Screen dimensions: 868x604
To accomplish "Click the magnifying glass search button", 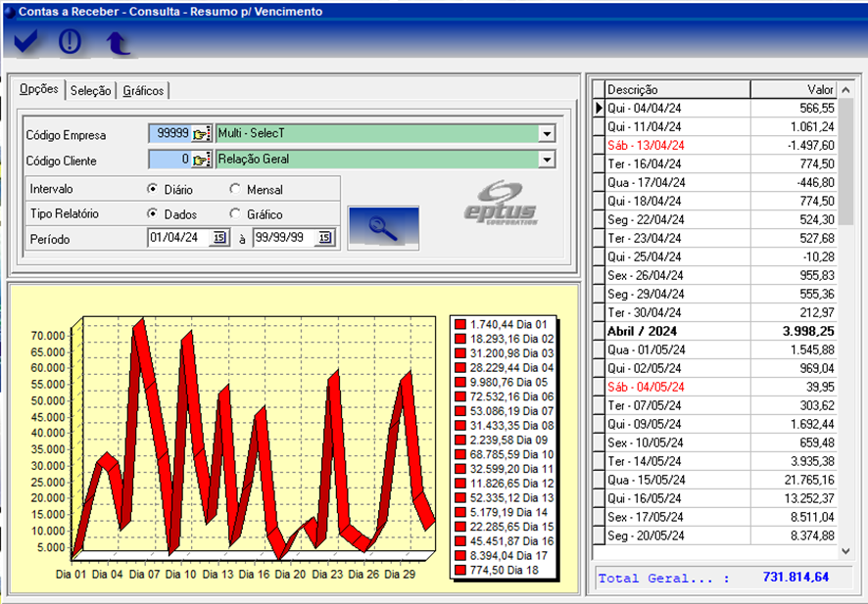I will tap(383, 226).
